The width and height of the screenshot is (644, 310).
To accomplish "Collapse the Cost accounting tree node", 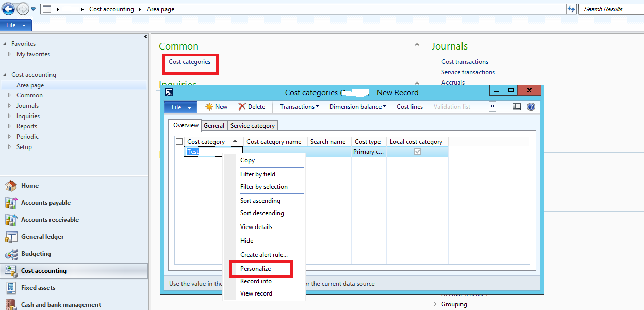I will (5, 74).
